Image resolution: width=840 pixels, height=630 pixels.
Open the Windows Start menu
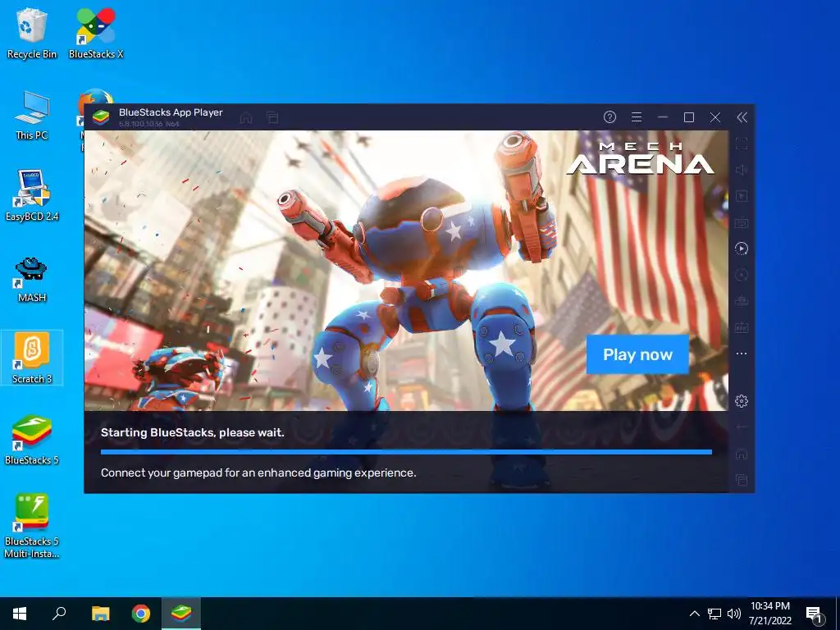coord(20,614)
